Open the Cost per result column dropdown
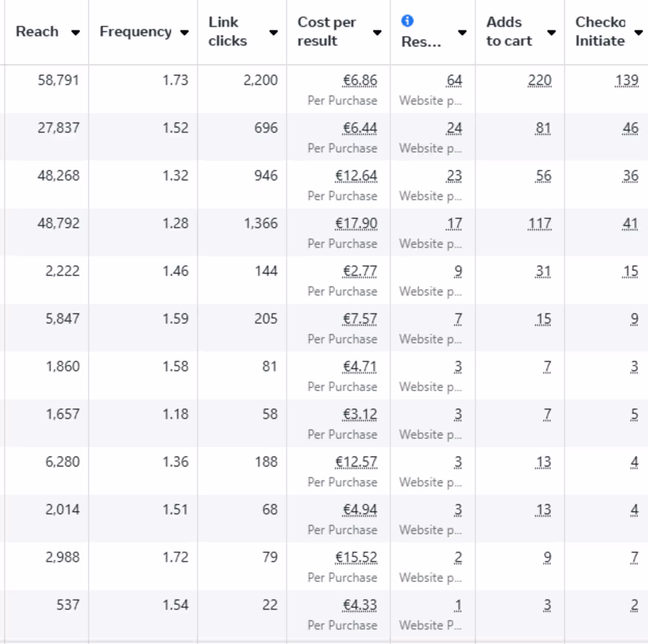The image size is (648, 644). pyautogui.click(x=376, y=34)
